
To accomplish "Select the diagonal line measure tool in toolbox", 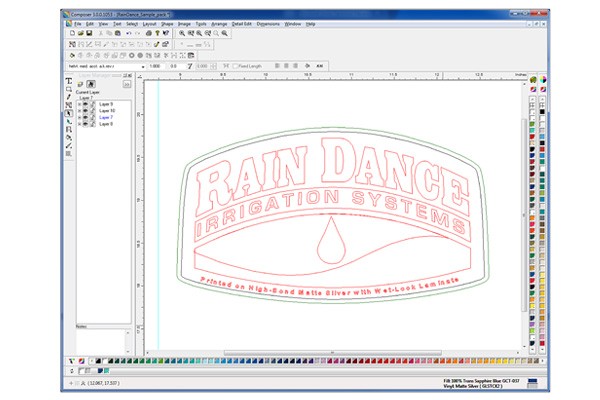I will 68,145.
